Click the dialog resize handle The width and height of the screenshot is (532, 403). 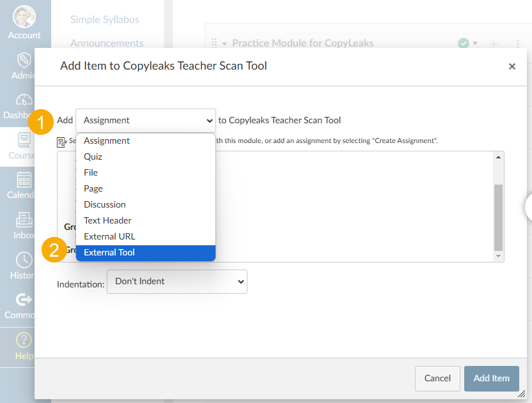point(522,394)
